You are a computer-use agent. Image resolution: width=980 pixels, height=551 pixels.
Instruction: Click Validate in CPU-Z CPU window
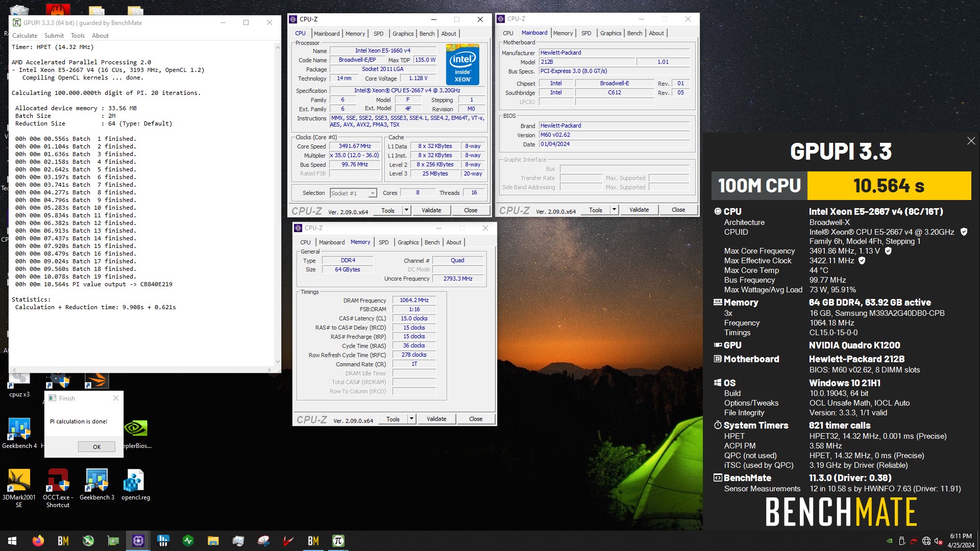(431, 210)
